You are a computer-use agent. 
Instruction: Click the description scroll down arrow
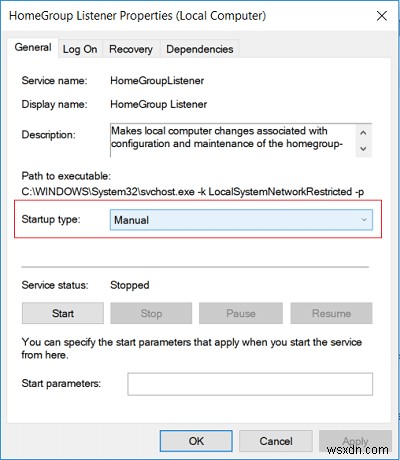pyautogui.click(x=363, y=148)
